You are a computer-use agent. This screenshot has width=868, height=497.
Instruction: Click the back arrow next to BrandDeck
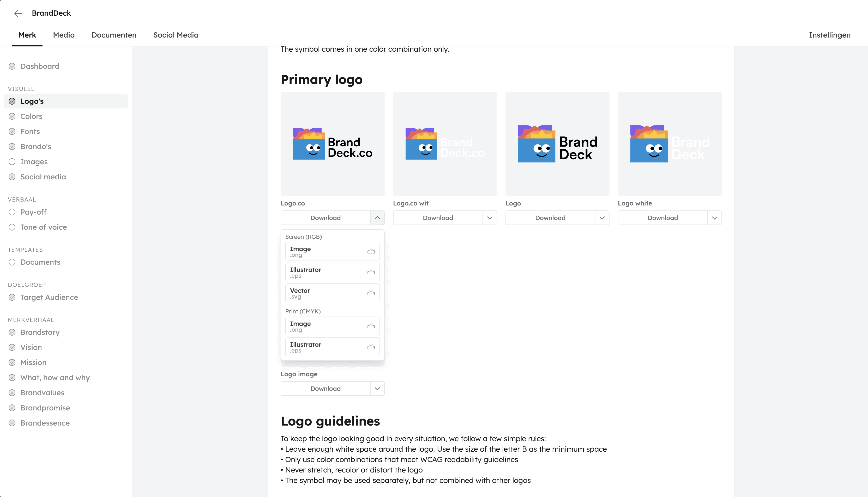coord(18,13)
